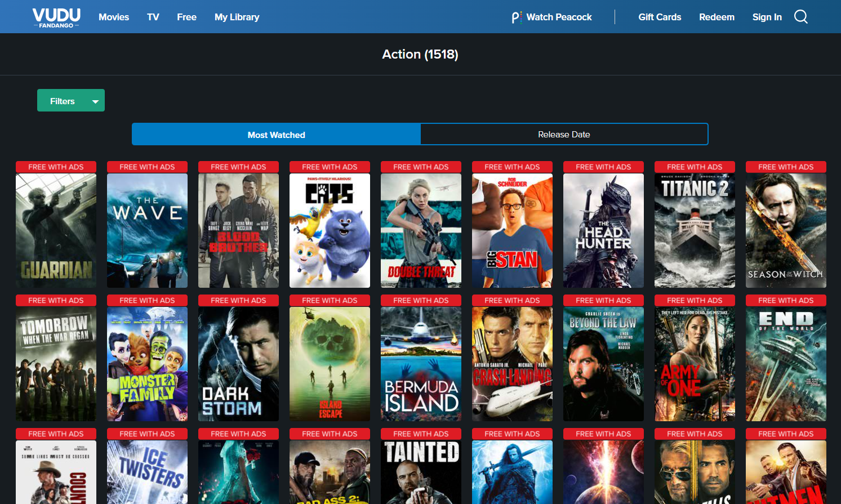Select the Big Stan movie poster

pos(512,230)
